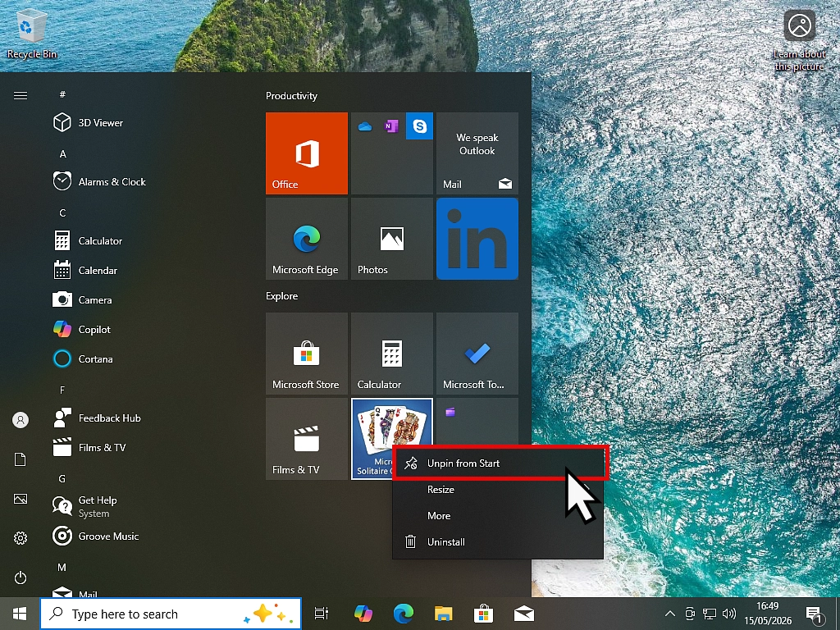Click the Productivity group heading

tap(291, 96)
